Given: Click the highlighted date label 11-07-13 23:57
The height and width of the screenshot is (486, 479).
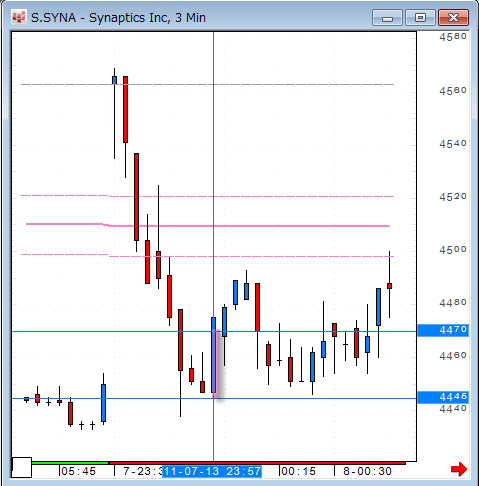Looking at the screenshot, I should pyautogui.click(x=212, y=471).
